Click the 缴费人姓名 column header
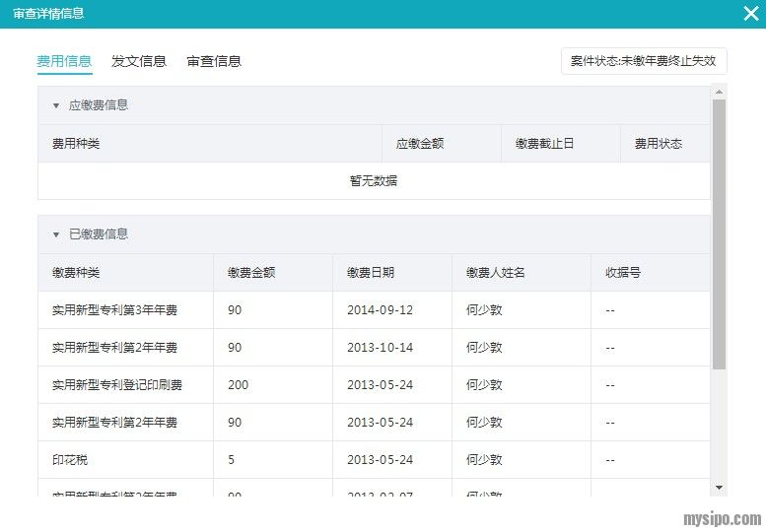The width and height of the screenshot is (766, 532). pos(496,273)
